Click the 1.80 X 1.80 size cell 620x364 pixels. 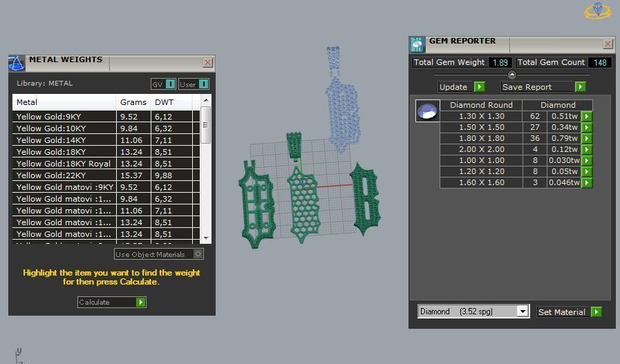481,138
